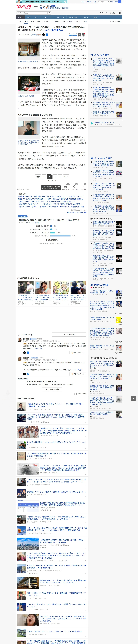Select 速報 in main navigation
Screen dimensions: 138x644
tap(28, 17)
